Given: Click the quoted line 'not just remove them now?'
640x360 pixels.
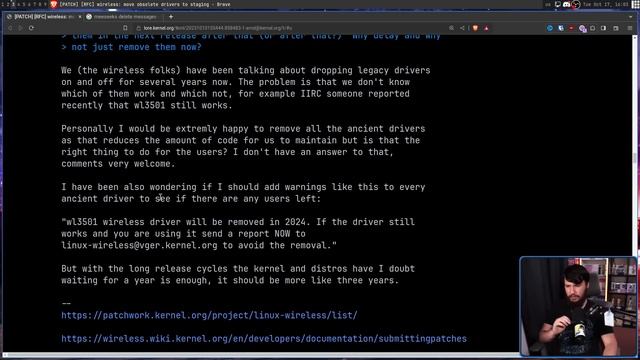Looking at the screenshot, I should [x=131, y=47].
